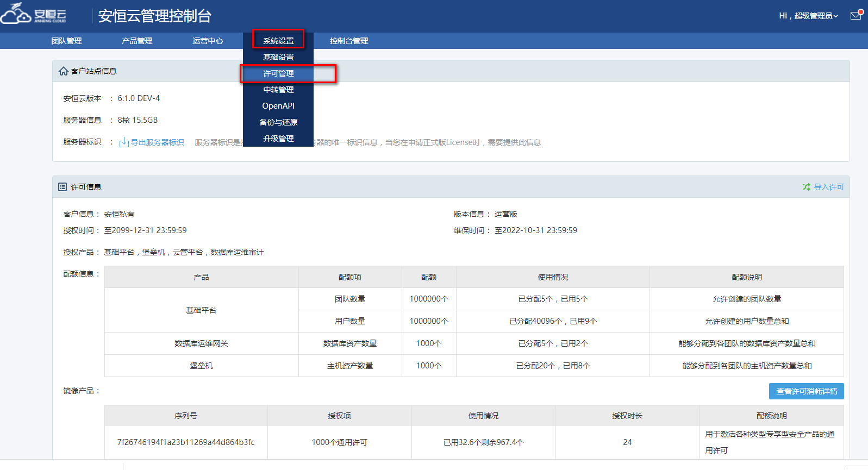Viewport: 868px width, 470px height.
Task: Click the 安恒私有 customer value
Action: (119, 214)
